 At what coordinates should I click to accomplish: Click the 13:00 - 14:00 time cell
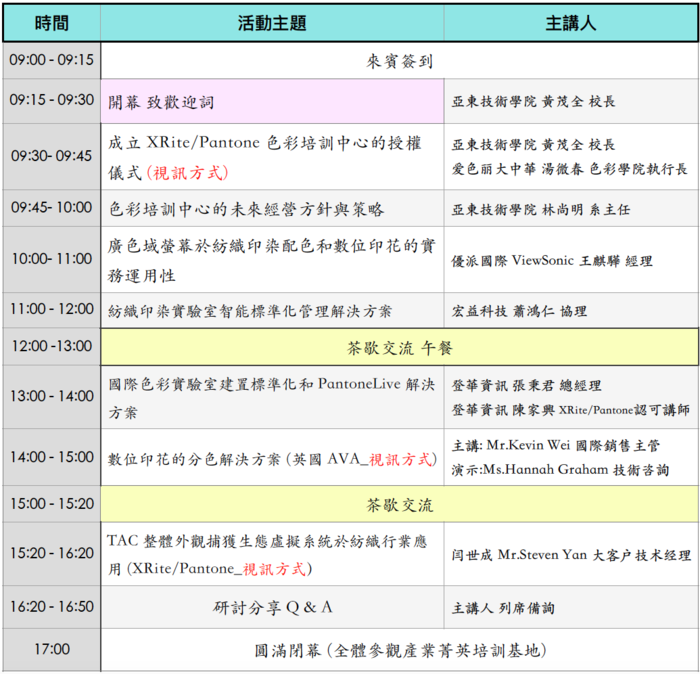tap(51, 397)
